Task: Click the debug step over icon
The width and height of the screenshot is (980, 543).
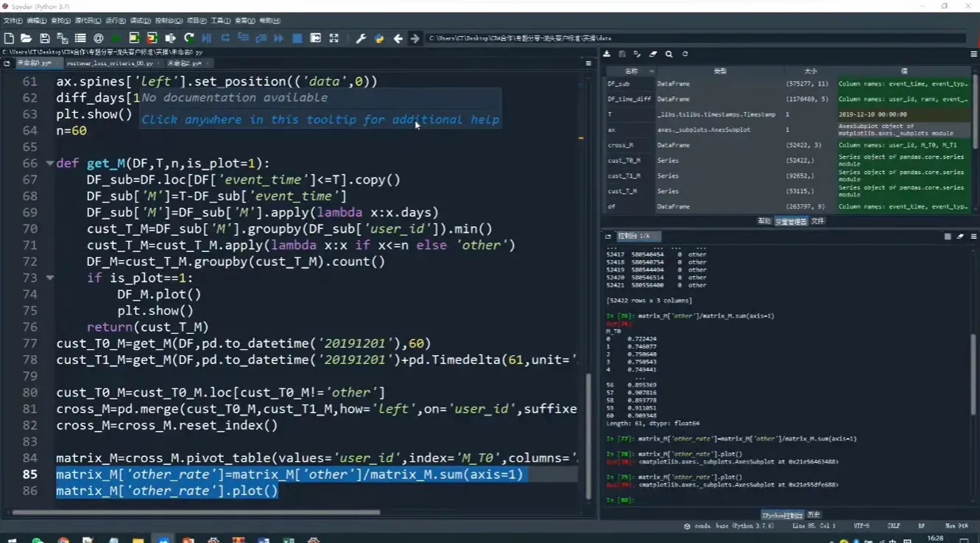Action: 225,38
